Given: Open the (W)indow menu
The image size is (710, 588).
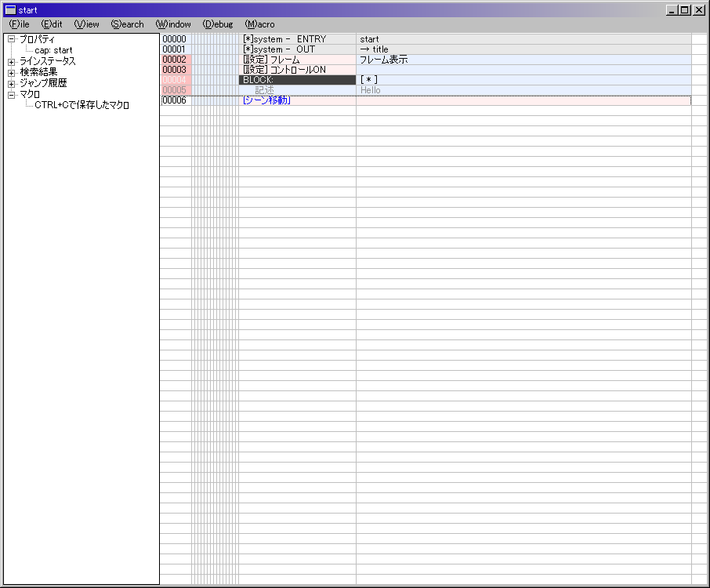Looking at the screenshot, I should click(x=173, y=24).
